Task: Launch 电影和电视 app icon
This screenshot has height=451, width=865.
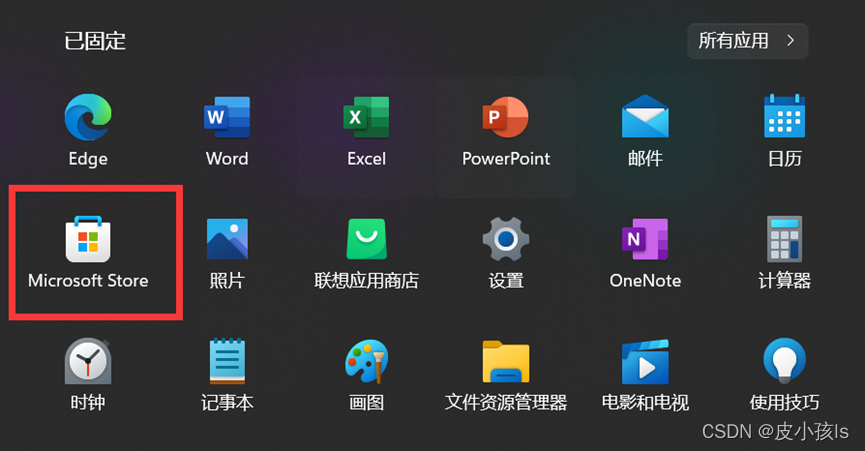Action: (645, 362)
